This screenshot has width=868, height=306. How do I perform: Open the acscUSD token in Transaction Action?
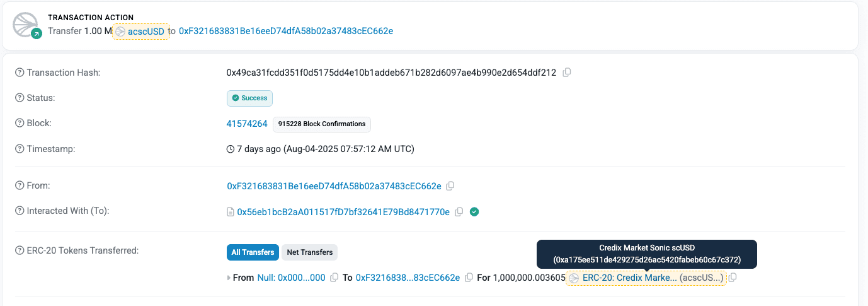[x=141, y=31]
